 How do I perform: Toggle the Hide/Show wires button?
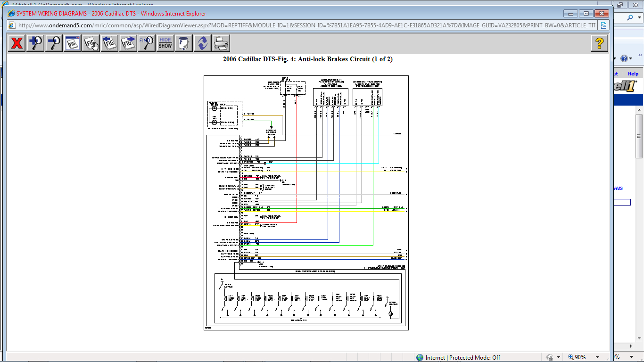[x=165, y=43]
